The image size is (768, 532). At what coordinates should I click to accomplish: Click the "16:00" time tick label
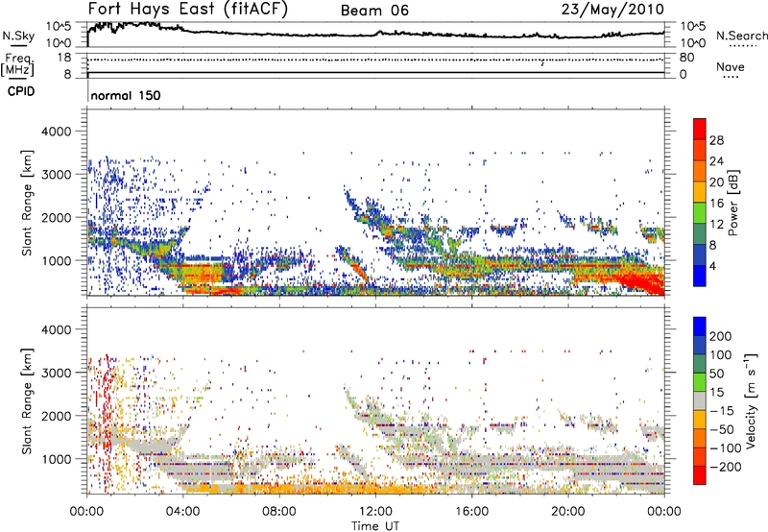tap(471, 512)
